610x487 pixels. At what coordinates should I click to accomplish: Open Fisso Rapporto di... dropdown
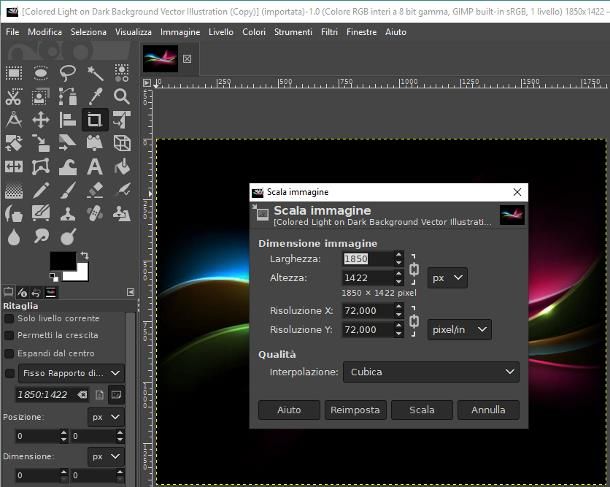point(71,373)
